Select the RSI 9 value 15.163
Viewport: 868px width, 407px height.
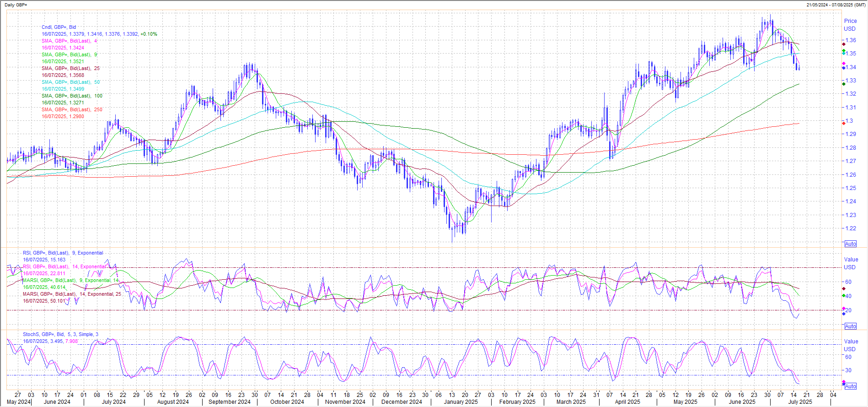58,260
